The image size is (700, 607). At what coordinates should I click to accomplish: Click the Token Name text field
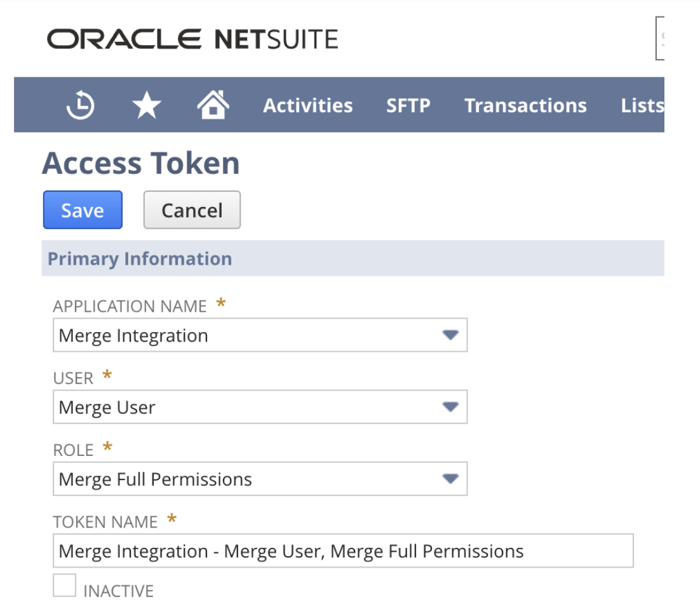(x=343, y=550)
